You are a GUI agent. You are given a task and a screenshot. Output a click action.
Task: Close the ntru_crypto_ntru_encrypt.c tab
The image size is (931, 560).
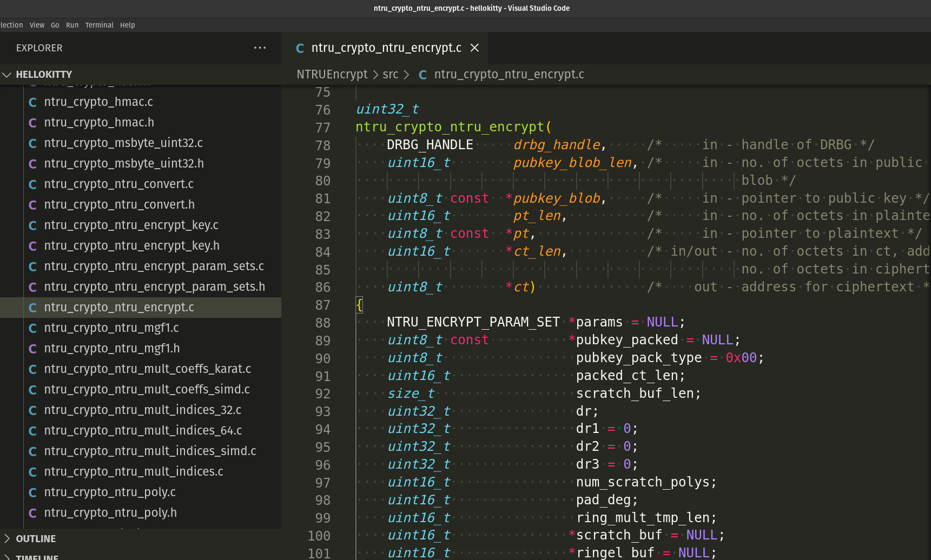coord(474,48)
